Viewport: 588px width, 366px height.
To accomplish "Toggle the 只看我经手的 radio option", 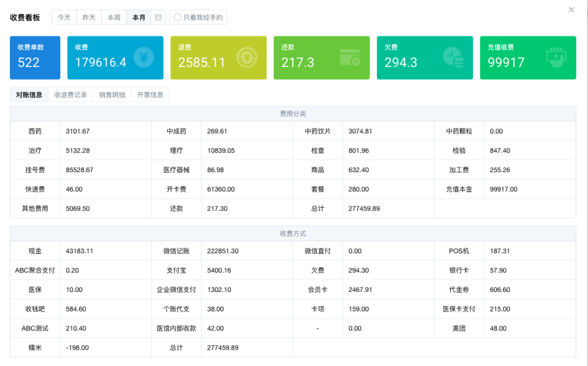I will coord(177,17).
